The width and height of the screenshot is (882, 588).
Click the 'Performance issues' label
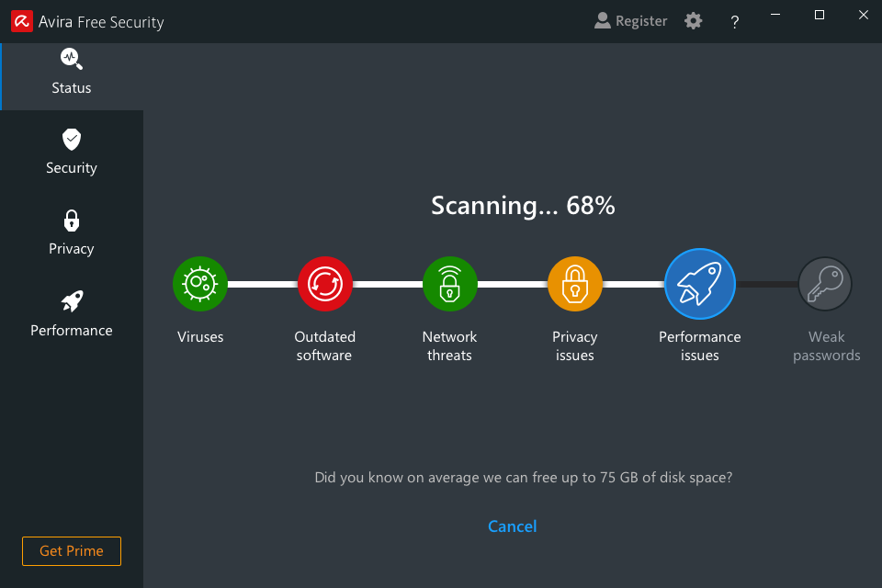pos(700,345)
